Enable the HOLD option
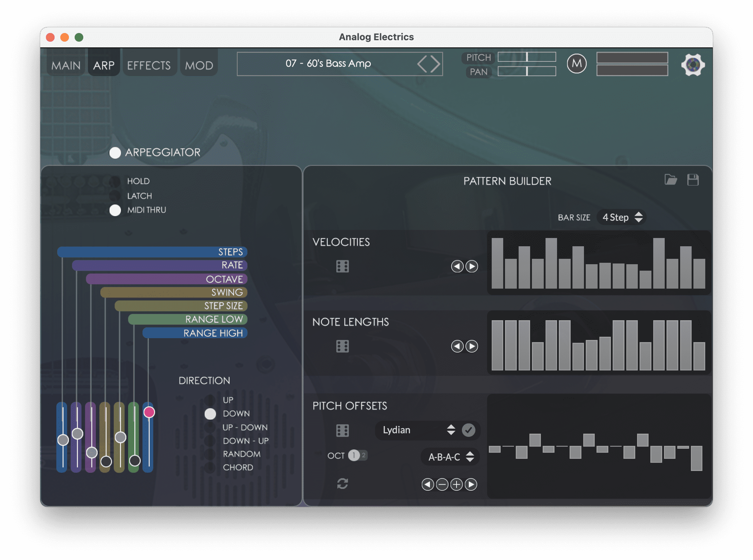This screenshot has width=753, height=560. click(115, 181)
